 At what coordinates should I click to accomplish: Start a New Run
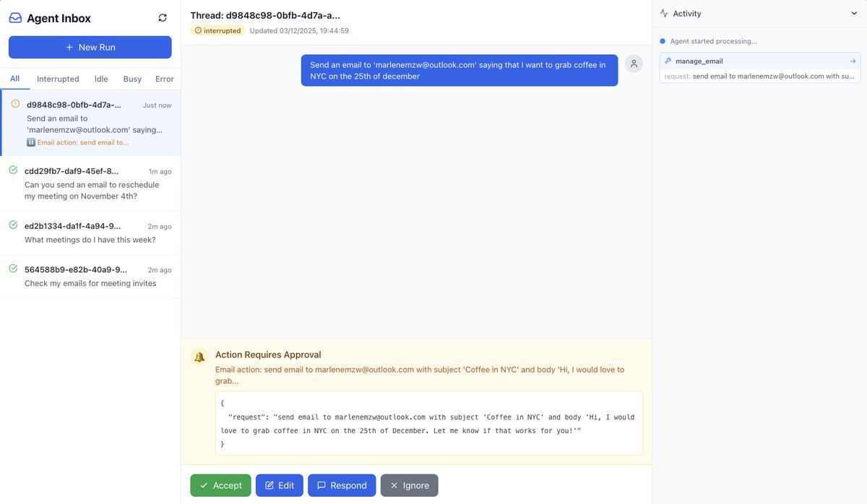90,47
